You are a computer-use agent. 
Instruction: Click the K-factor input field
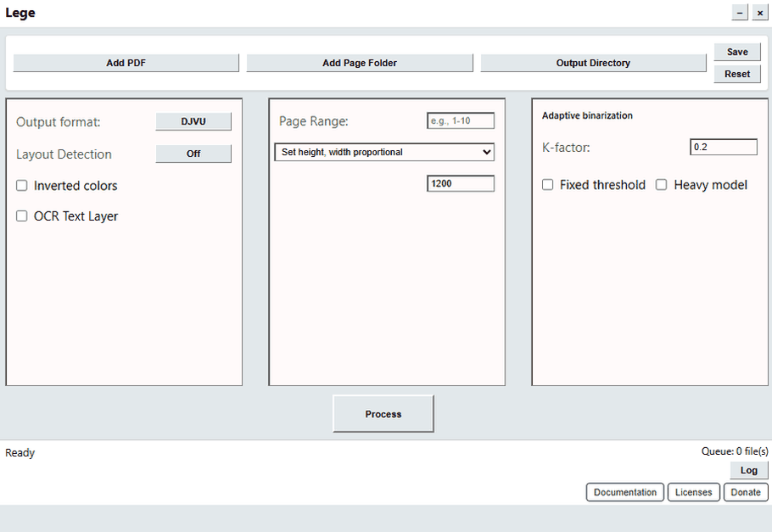[723, 147]
